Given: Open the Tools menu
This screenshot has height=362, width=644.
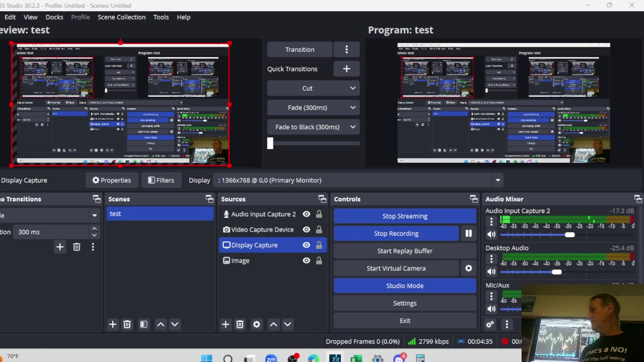Looking at the screenshot, I should (x=161, y=17).
